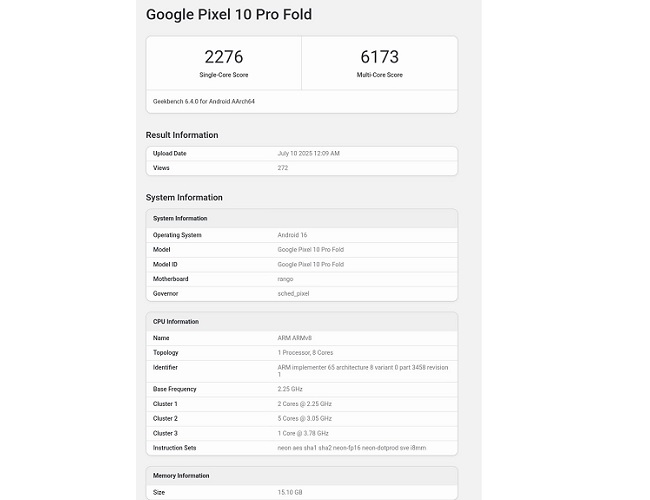
Task: Select the Topology row value
Action: (x=305, y=353)
